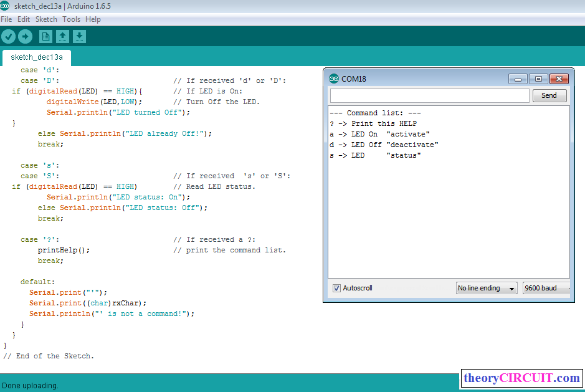The image size is (585, 392).
Task: Create a new sketch with New icon
Action: point(45,37)
